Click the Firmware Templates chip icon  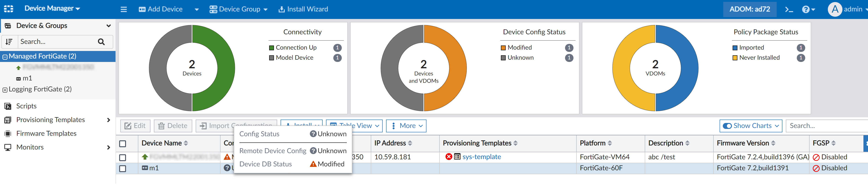8,134
